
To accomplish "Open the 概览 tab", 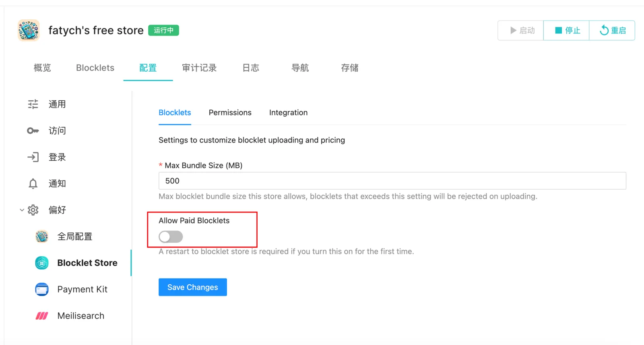I will coord(42,68).
